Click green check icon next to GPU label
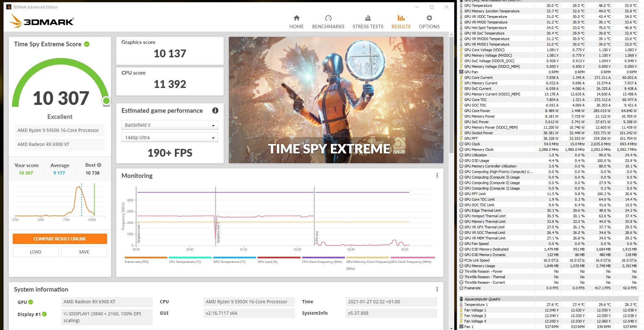644x330 pixels. click(31, 302)
